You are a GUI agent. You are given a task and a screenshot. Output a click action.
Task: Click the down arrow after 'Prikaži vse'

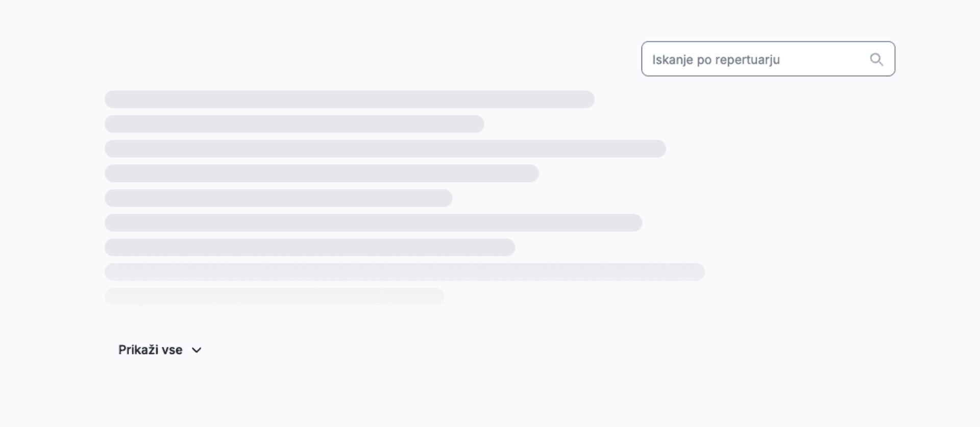click(197, 350)
